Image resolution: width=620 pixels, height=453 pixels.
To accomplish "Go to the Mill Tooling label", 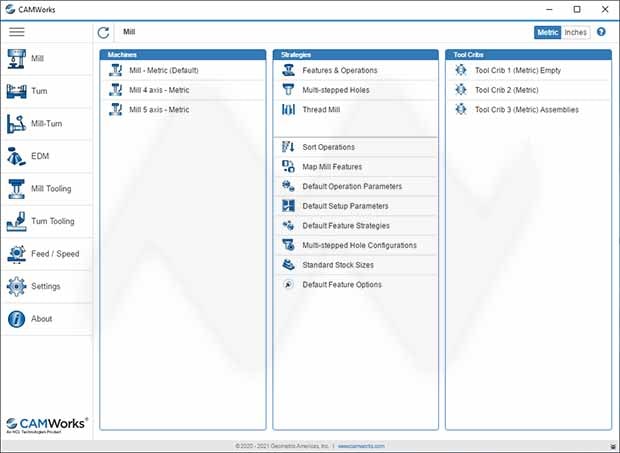I will (51, 189).
